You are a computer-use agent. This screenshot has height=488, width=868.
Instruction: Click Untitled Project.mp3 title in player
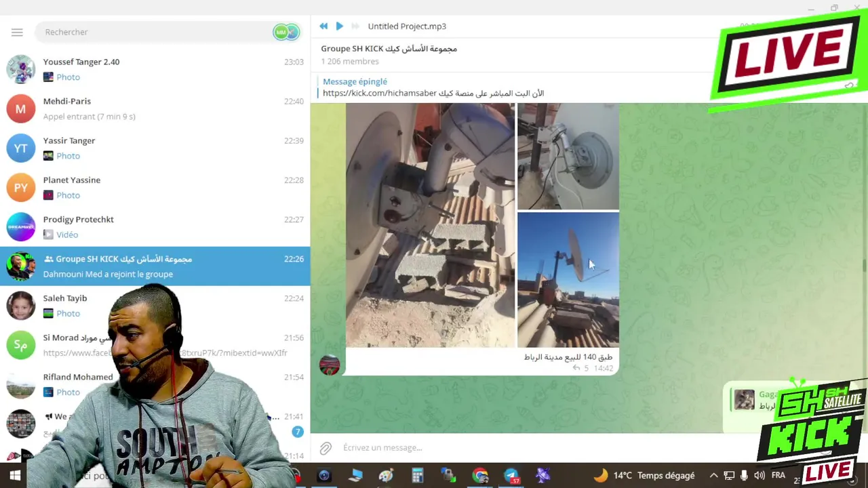[407, 26]
